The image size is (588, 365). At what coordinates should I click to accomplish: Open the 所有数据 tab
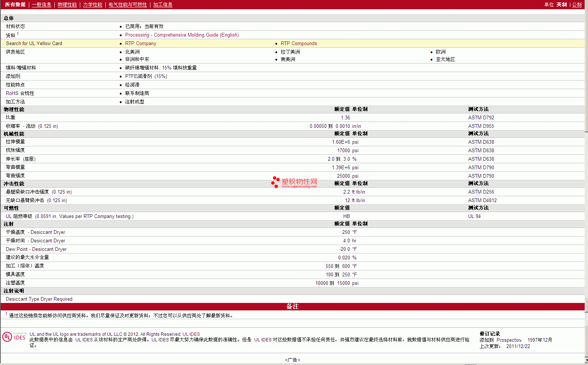[x=15, y=4]
